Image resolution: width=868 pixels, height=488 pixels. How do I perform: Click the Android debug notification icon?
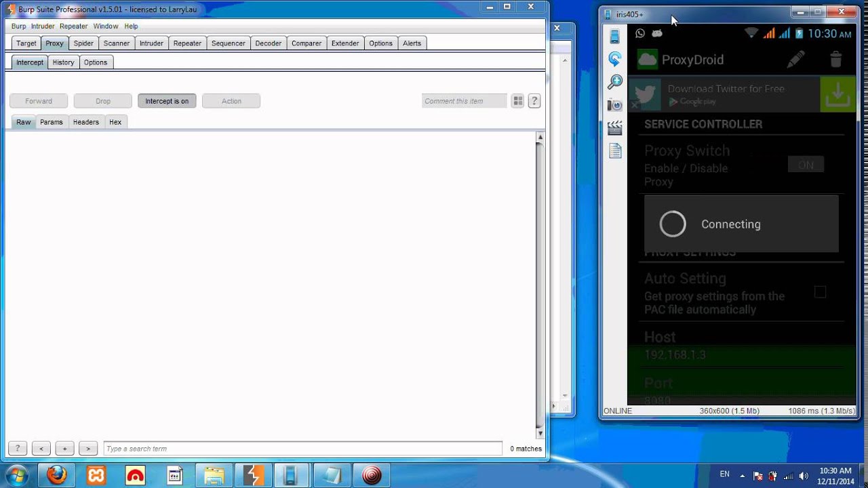(656, 33)
